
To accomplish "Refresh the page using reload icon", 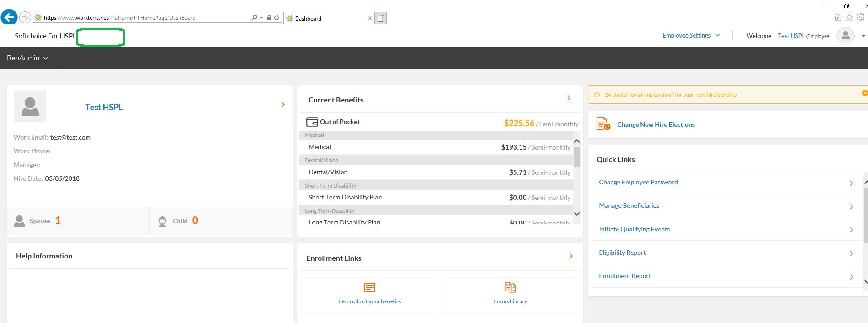I will click(x=277, y=17).
